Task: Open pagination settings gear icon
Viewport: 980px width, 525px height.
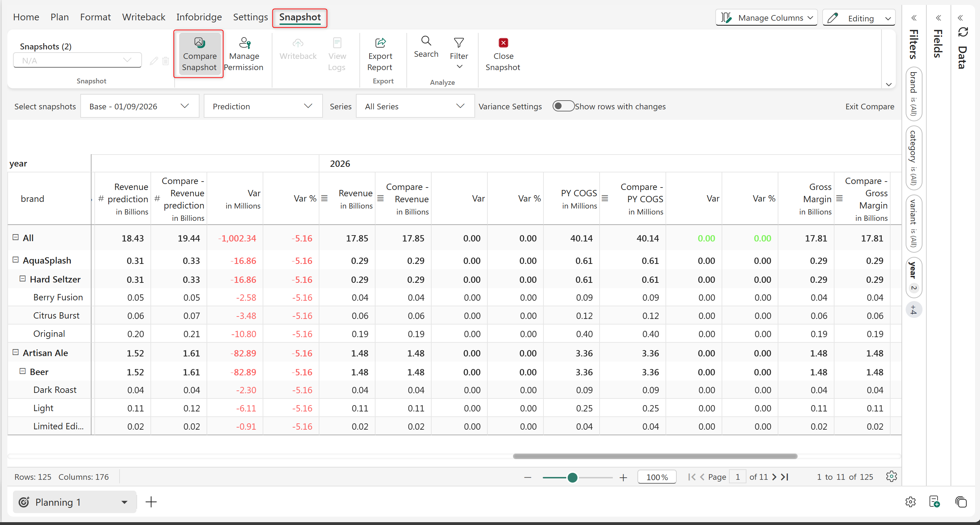Action: (x=891, y=476)
